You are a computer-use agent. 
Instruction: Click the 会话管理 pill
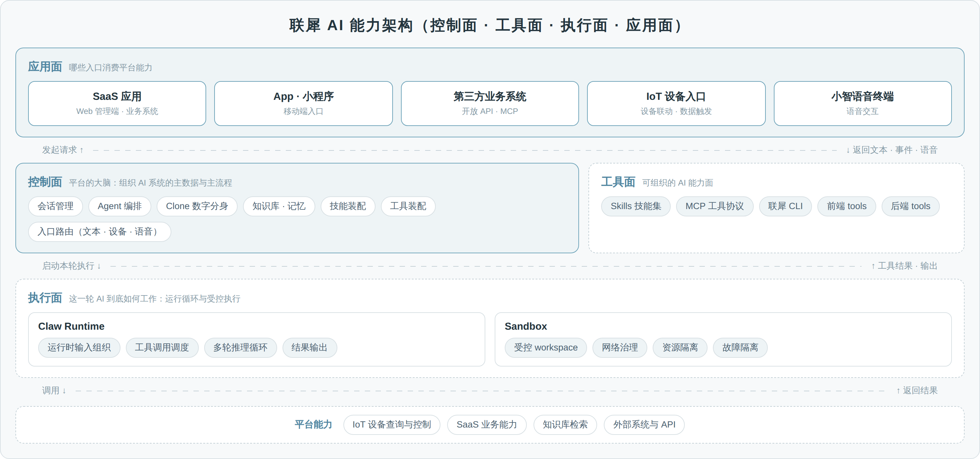click(56, 206)
